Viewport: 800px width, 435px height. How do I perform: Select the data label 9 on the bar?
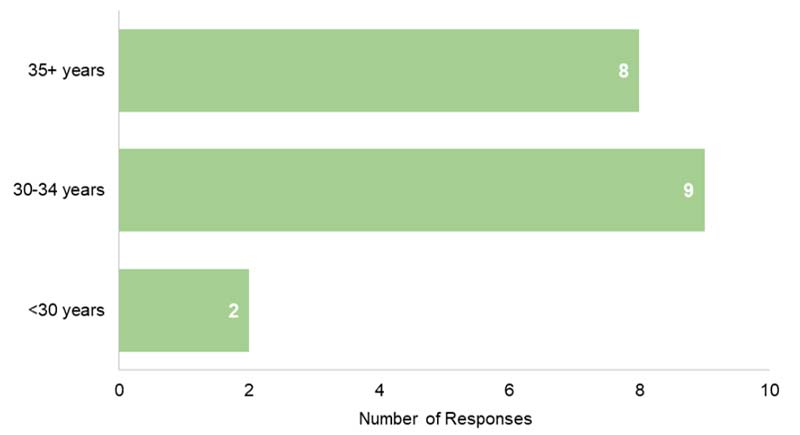click(x=688, y=190)
